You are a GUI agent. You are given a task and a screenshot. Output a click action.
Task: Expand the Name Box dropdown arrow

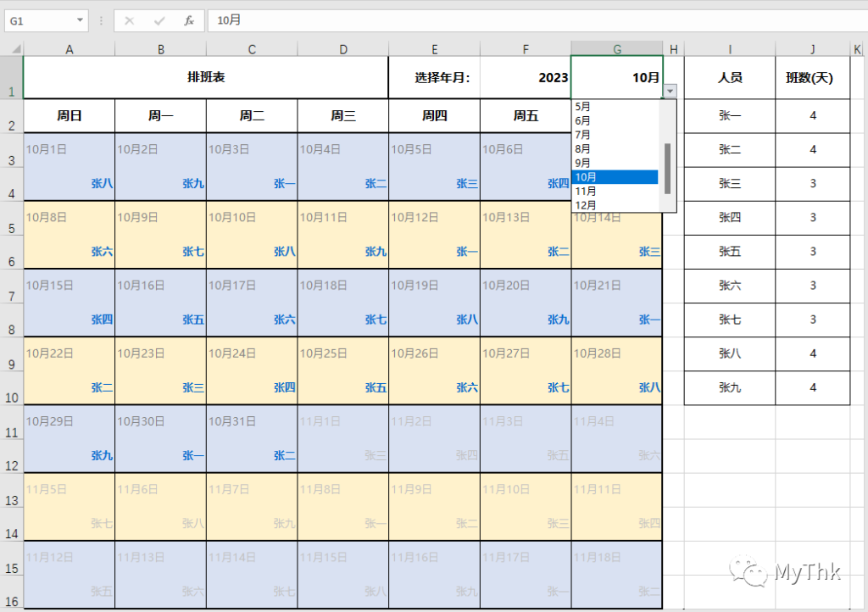[81, 20]
